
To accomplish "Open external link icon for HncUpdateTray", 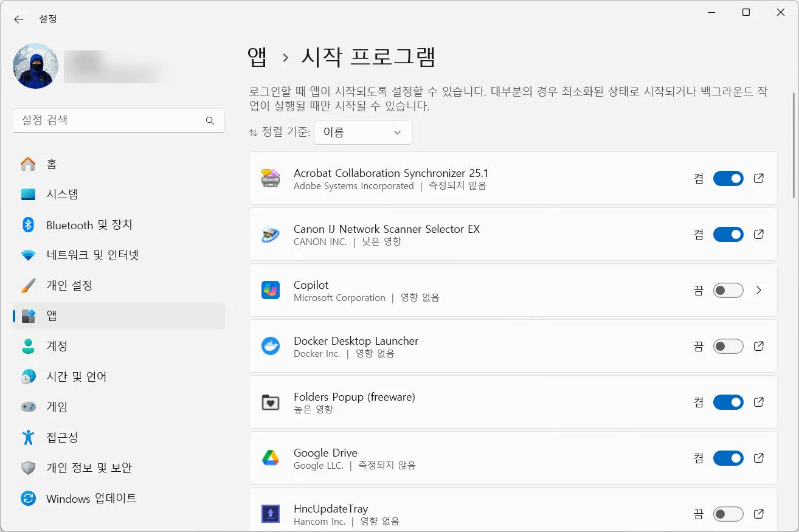I will (x=759, y=514).
